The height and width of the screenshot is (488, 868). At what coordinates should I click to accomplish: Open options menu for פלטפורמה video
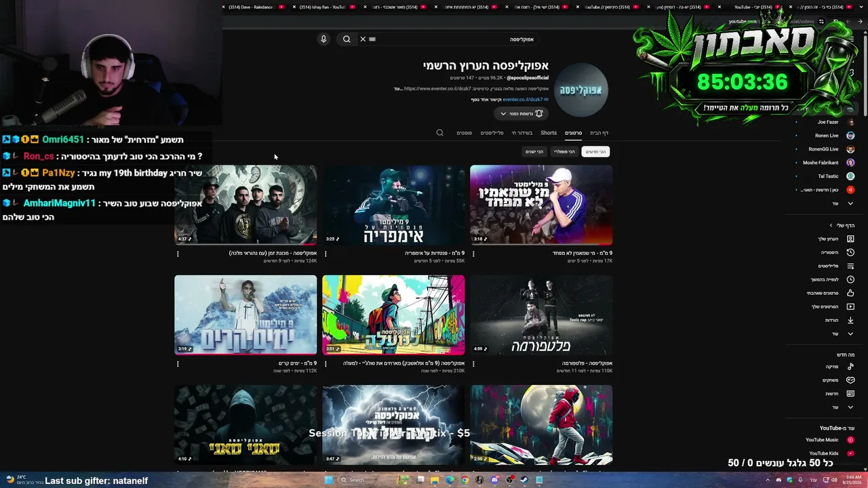473,364
